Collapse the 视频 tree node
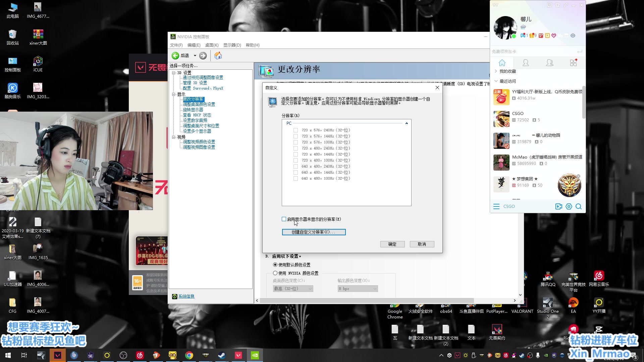 (174, 137)
